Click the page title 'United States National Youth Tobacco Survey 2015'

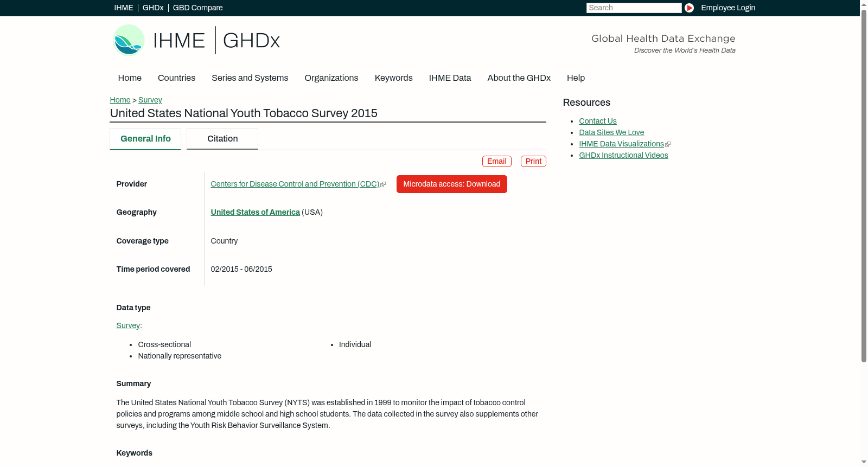(x=244, y=113)
